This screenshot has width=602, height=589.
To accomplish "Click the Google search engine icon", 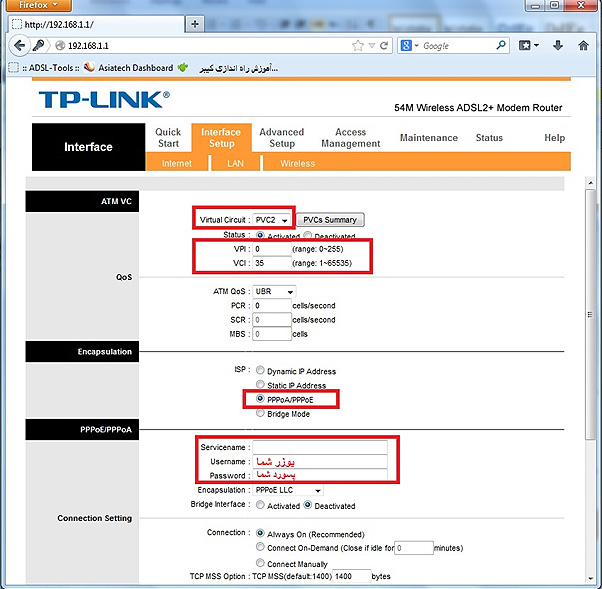I will pos(406,46).
